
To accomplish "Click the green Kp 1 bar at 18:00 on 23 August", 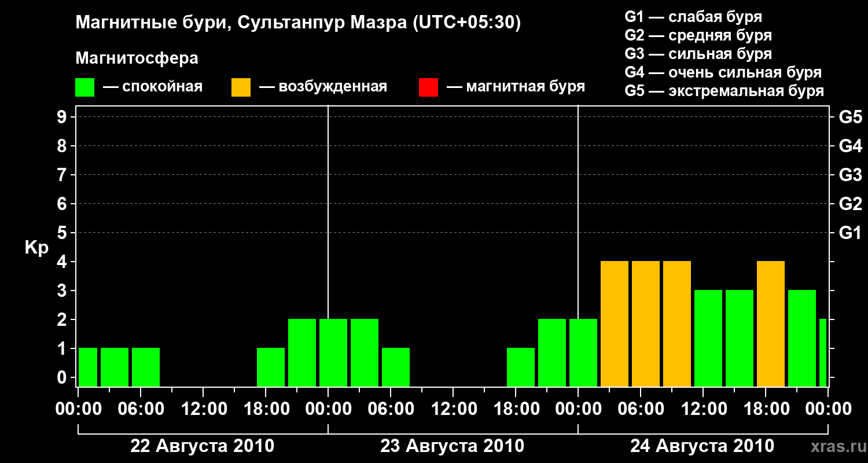I will [x=521, y=367].
